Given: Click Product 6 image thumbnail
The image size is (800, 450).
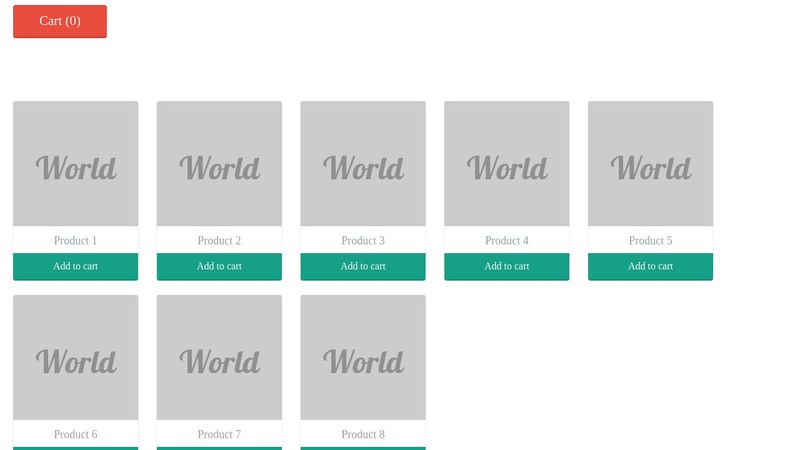Looking at the screenshot, I should click(76, 357).
